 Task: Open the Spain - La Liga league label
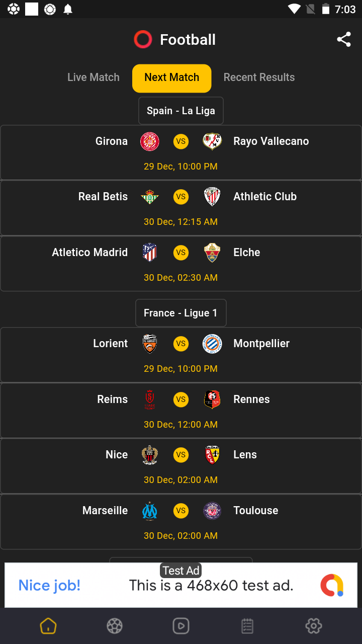181,111
